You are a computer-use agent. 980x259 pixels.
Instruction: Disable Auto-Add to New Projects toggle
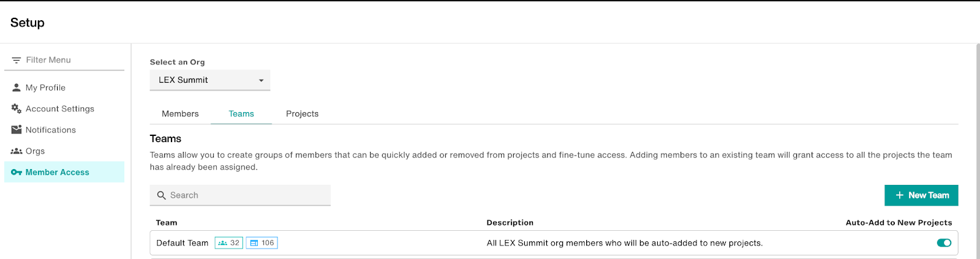click(944, 243)
